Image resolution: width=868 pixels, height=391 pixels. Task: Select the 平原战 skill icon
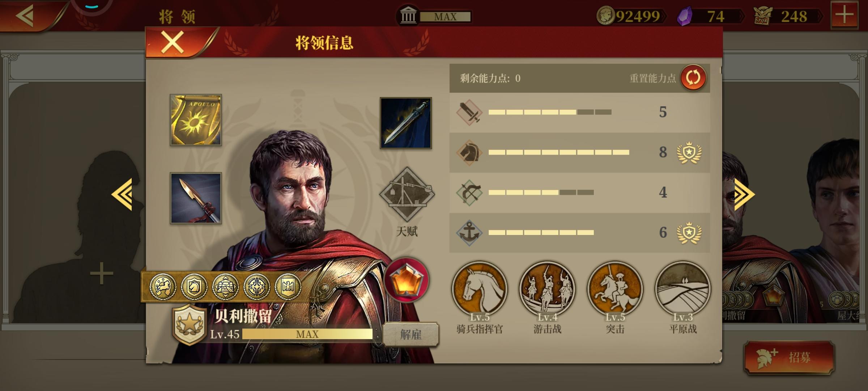click(682, 289)
